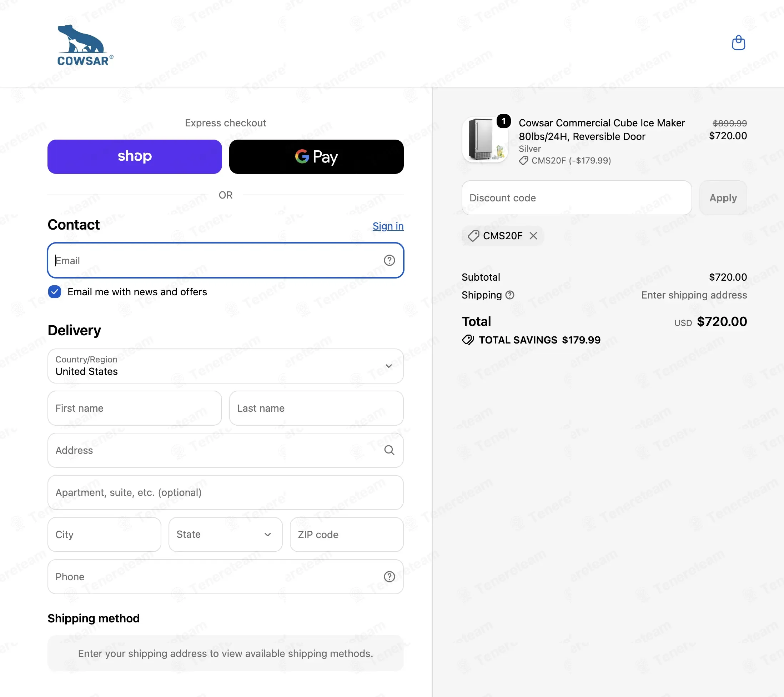
Task: Click the First name field
Action: tap(135, 408)
